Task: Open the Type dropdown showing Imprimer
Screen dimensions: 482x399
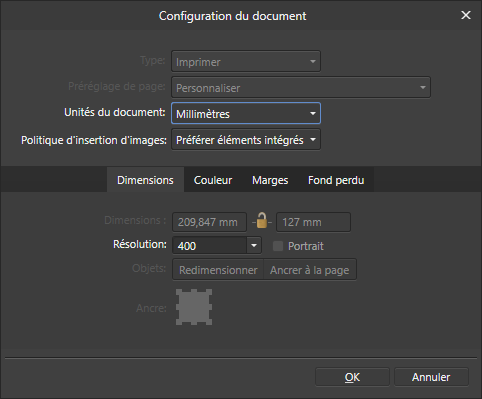Action: click(x=246, y=61)
